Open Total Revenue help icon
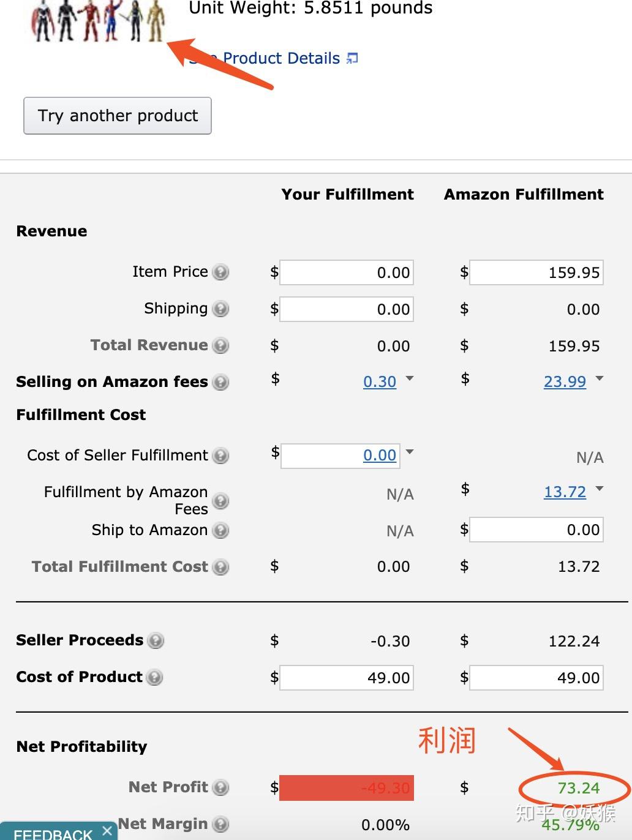The height and width of the screenshot is (840, 632). tap(220, 345)
